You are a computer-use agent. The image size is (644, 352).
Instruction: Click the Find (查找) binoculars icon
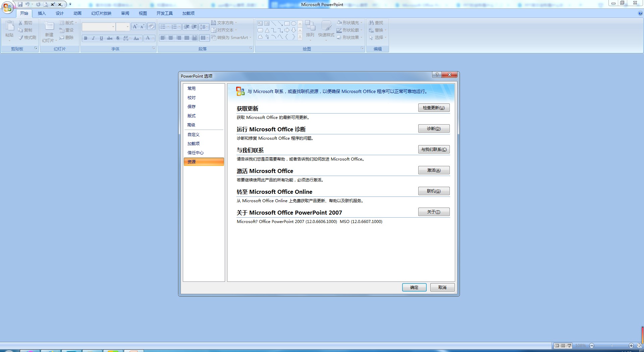tap(371, 23)
